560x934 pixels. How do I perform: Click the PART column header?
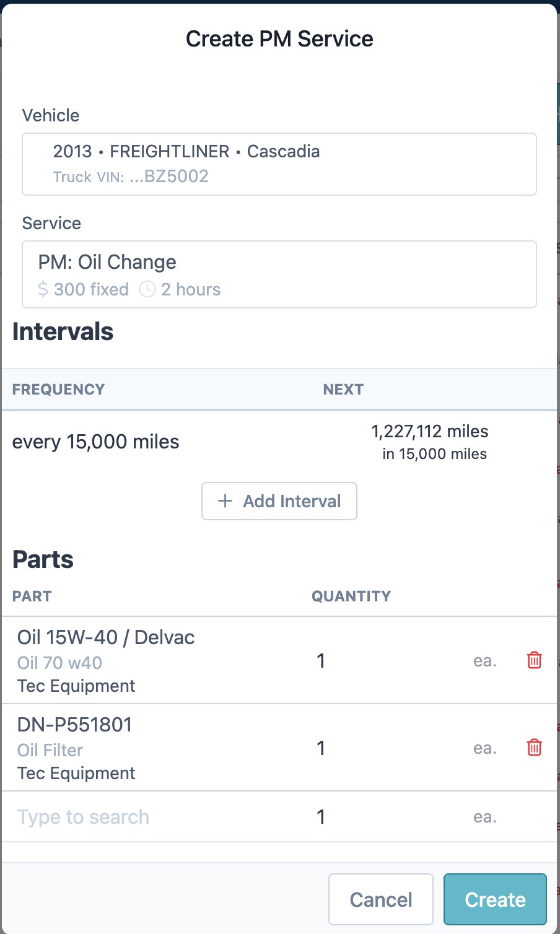pos(32,596)
